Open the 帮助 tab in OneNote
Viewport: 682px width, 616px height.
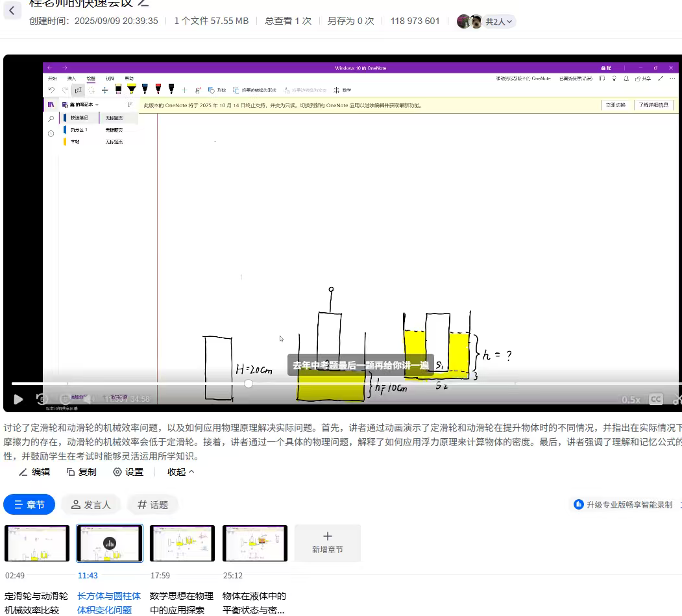tap(129, 79)
